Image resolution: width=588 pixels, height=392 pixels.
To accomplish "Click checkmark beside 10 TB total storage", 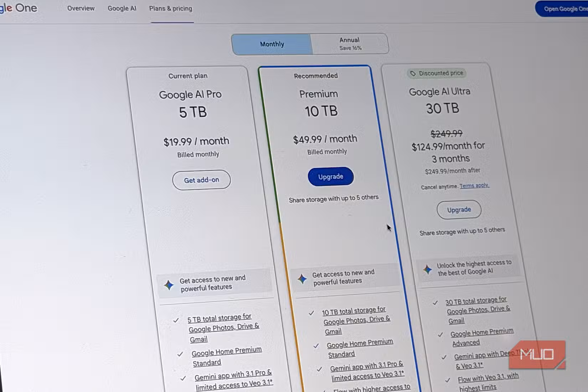I will 311,313.
